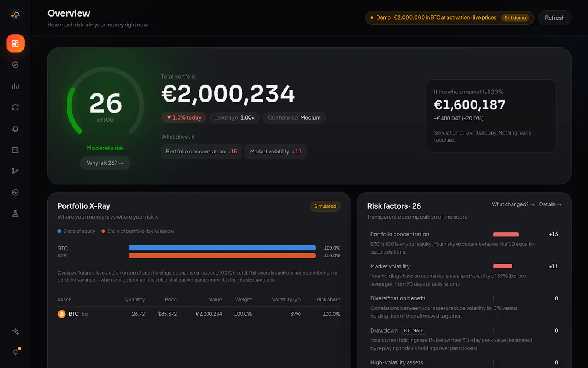Click the 1.0% today change badge
588x368 pixels.
coord(184,117)
